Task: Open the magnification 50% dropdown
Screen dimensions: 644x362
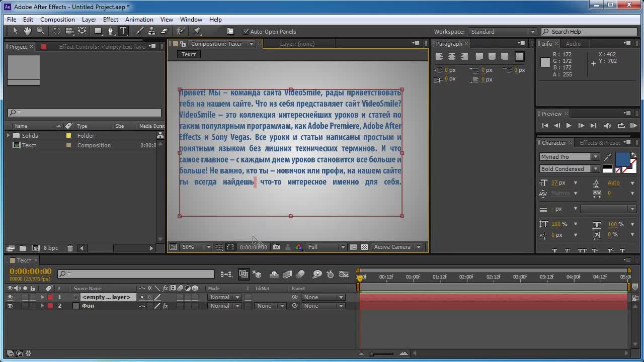Action: tap(197, 247)
